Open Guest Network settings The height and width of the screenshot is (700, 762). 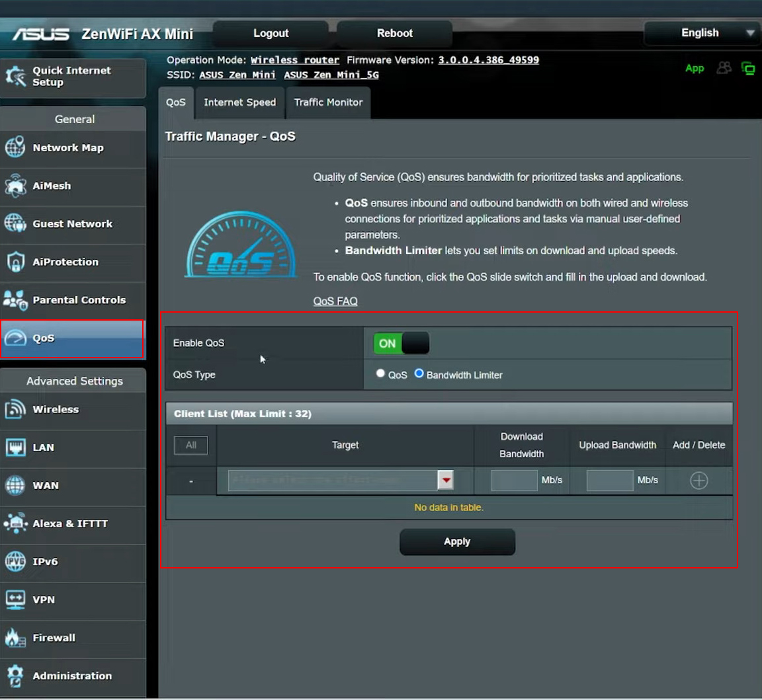click(x=74, y=224)
